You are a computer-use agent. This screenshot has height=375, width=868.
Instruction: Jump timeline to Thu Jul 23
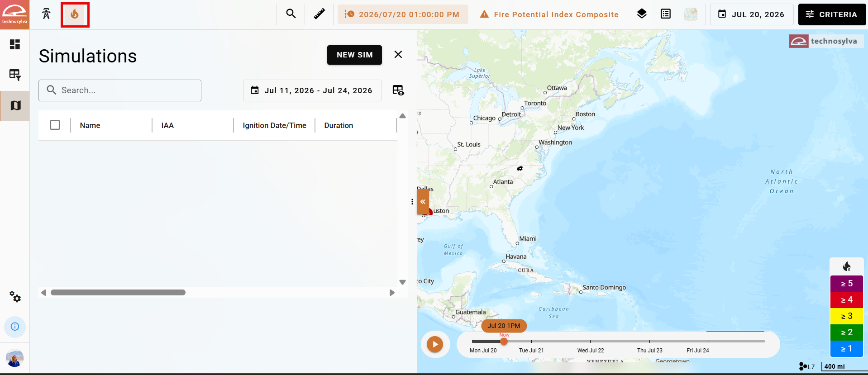coord(649,350)
